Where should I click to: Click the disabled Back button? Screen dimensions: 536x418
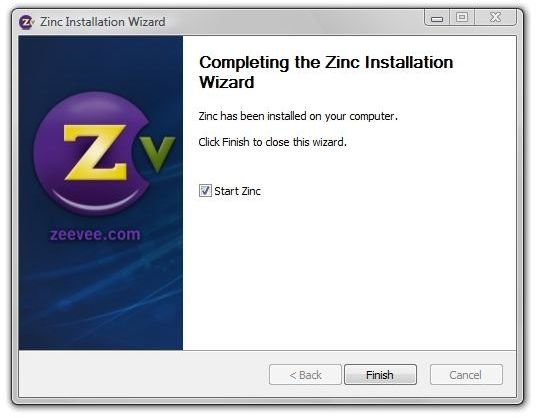click(305, 375)
